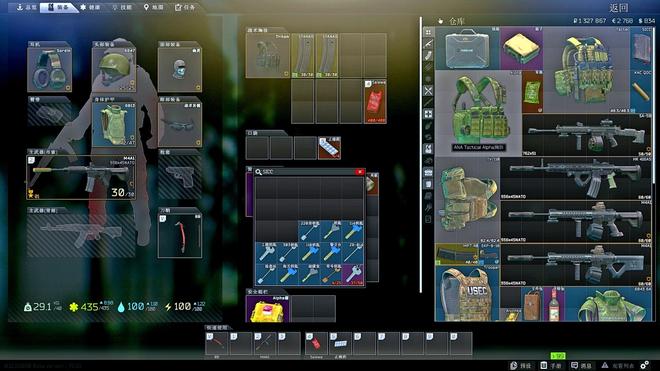
Task: Open the tasks tab with edit icon
Action: pos(185,7)
